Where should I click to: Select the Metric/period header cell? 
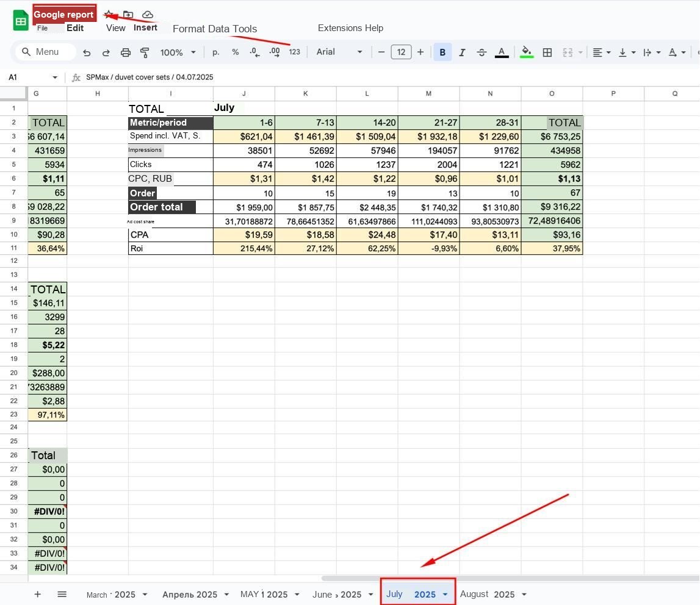click(170, 123)
